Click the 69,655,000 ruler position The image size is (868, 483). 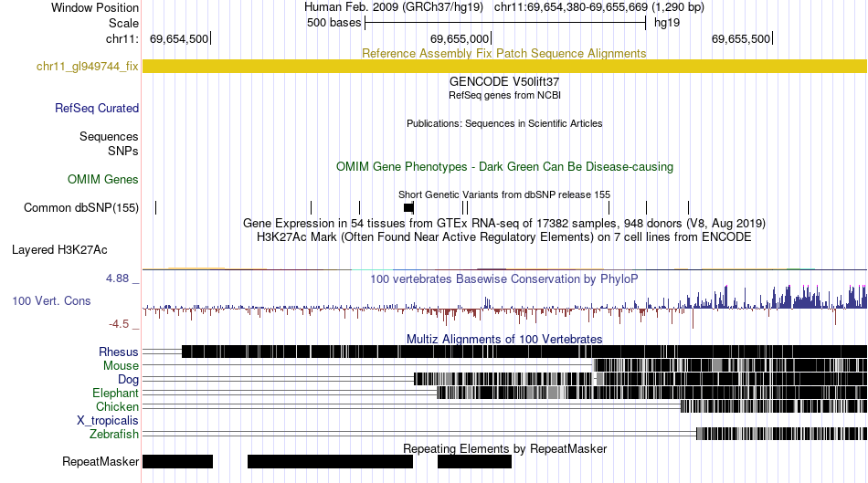(x=460, y=38)
